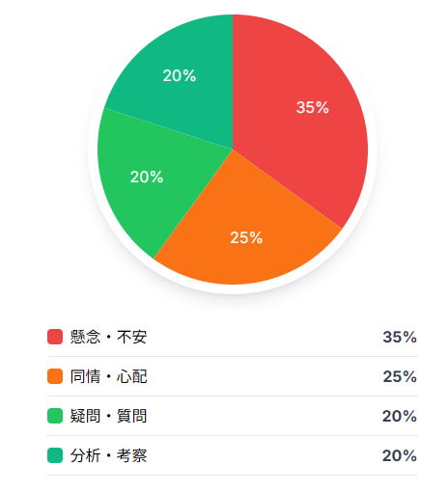
Task: Click the orange 同情・心配 legend swatch
Action: click(x=55, y=376)
